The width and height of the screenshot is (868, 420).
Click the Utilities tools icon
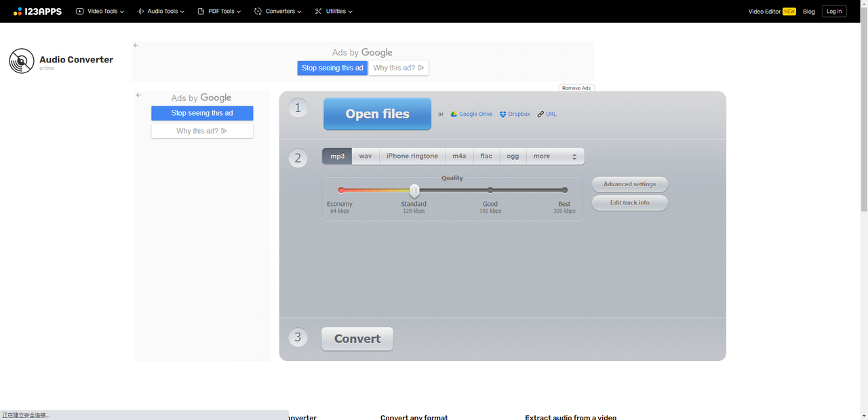click(x=318, y=12)
